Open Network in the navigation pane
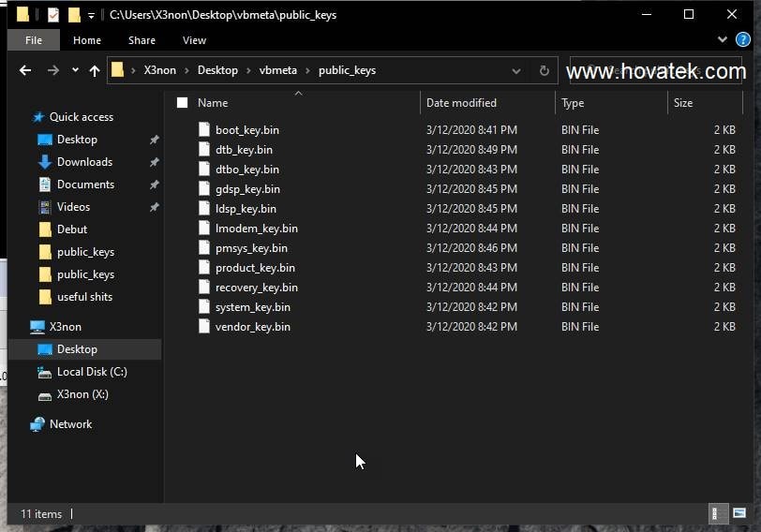761x532 pixels. point(70,424)
